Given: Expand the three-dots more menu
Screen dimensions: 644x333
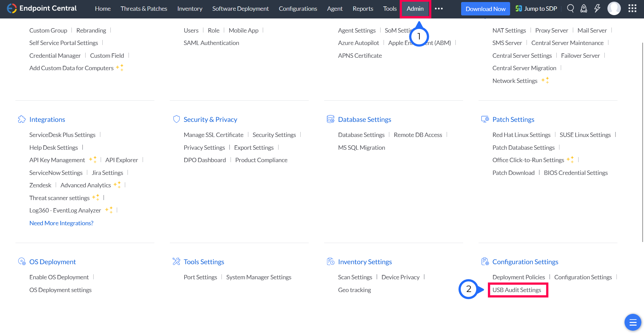Looking at the screenshot, I should [439, 9].
